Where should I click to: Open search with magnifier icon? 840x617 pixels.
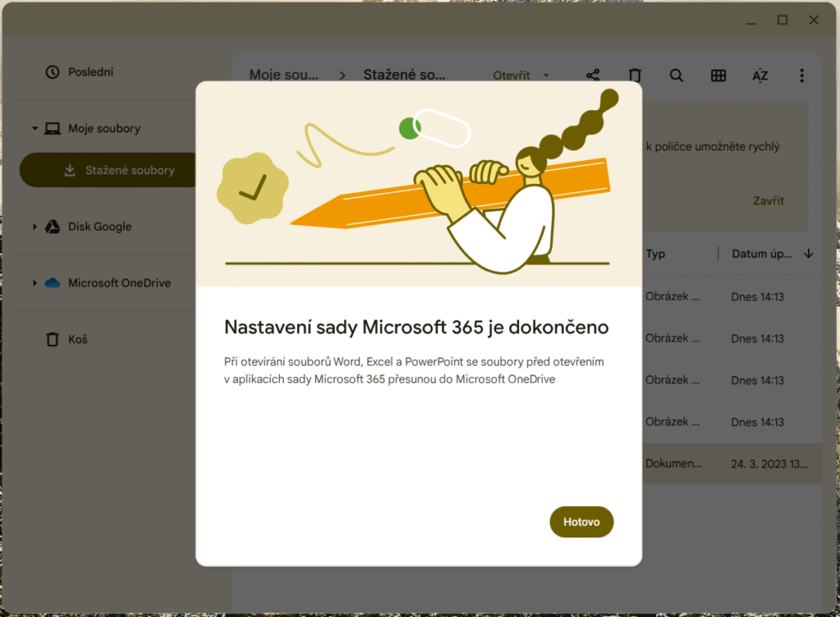[x=676, y=75]
